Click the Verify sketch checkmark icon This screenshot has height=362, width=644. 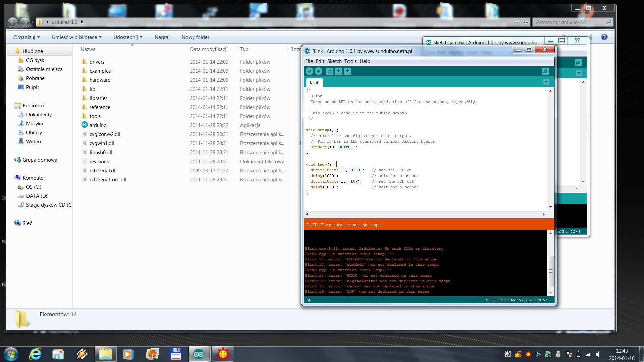tap(309, 71)
